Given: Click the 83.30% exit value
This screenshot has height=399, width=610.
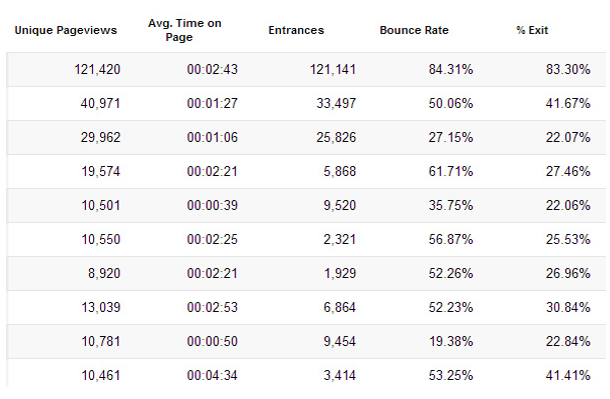Looking at the screenshot, I should (x=568, y=70).
